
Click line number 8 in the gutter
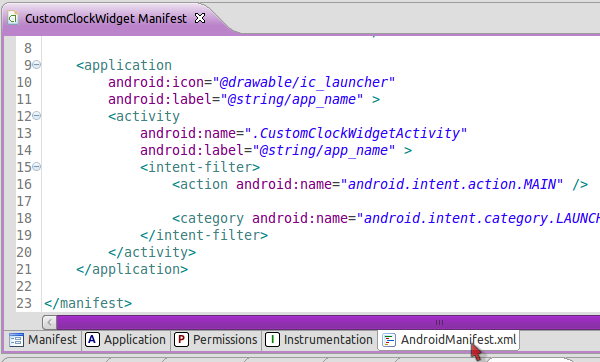[28, 49]
